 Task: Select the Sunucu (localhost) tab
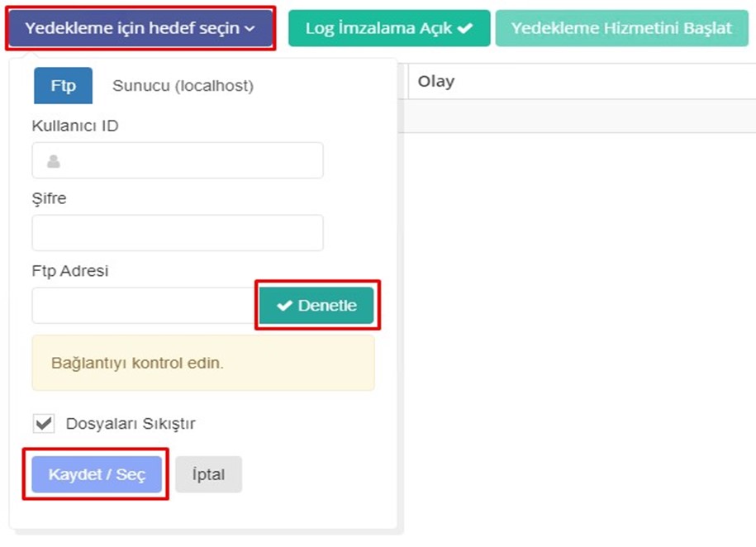(x=183, y=86)
